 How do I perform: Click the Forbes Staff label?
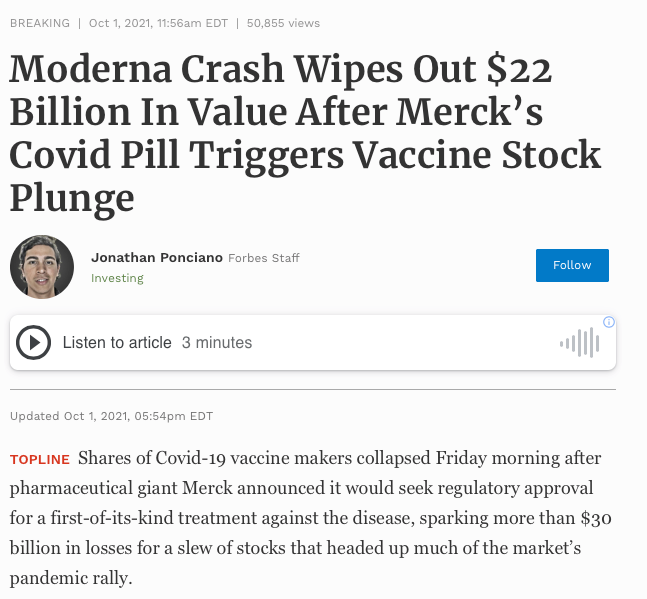264,258
